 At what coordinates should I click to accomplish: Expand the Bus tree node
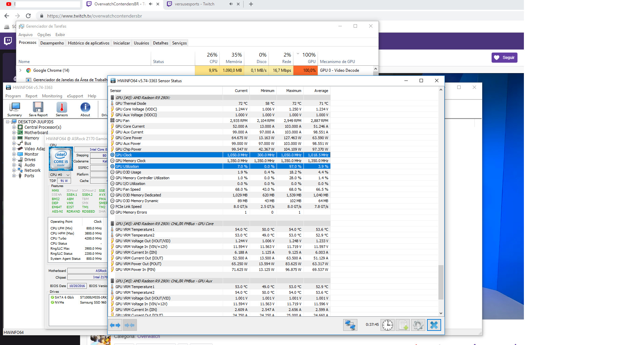[x=14, y=144]
